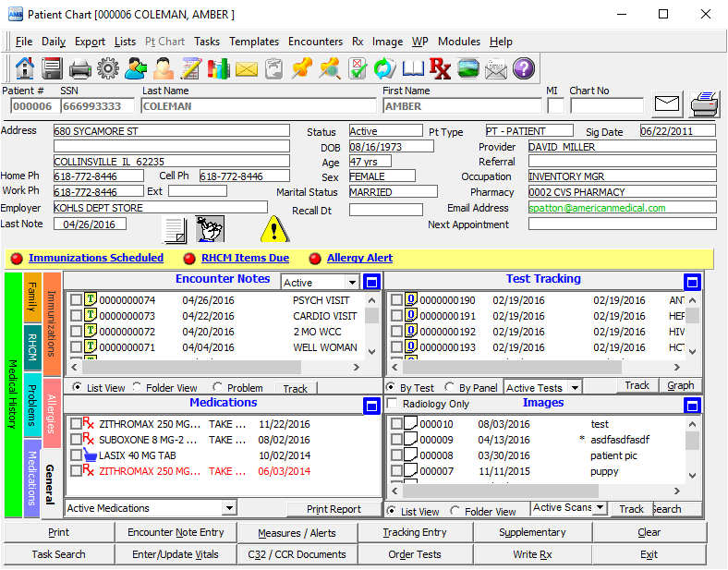The height and width of the screenshot is (570, 728).
Task: Enable the Radiology Only checkbox
Action: (x=393, y=404)
